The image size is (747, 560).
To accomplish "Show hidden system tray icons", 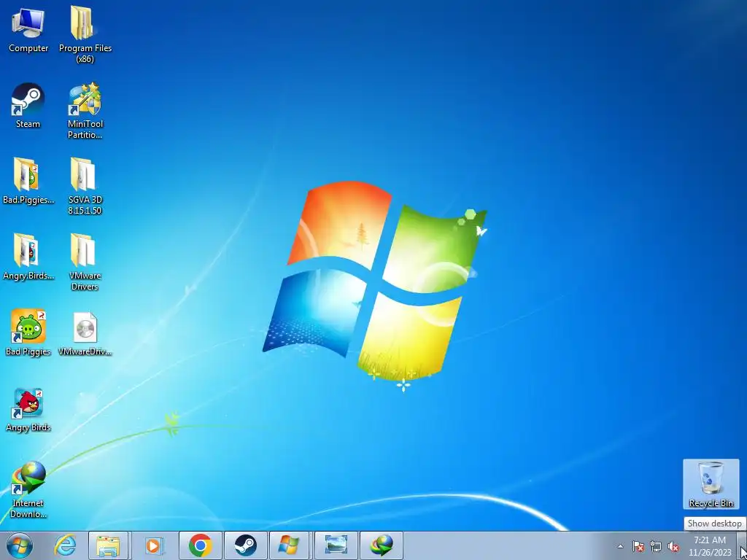I will click(620, 546).
